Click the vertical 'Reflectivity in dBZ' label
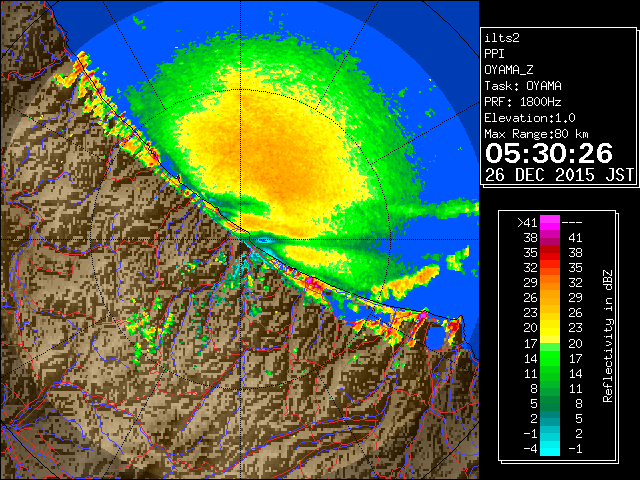 click(x=608, y=336)
